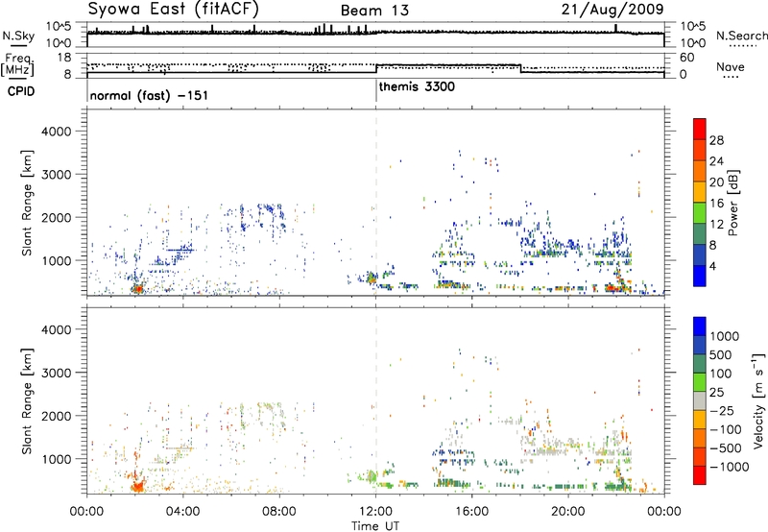Select the "16" tick on Power colorbar
This screenshot has height=532, width=768.
[x=716, y=204]
